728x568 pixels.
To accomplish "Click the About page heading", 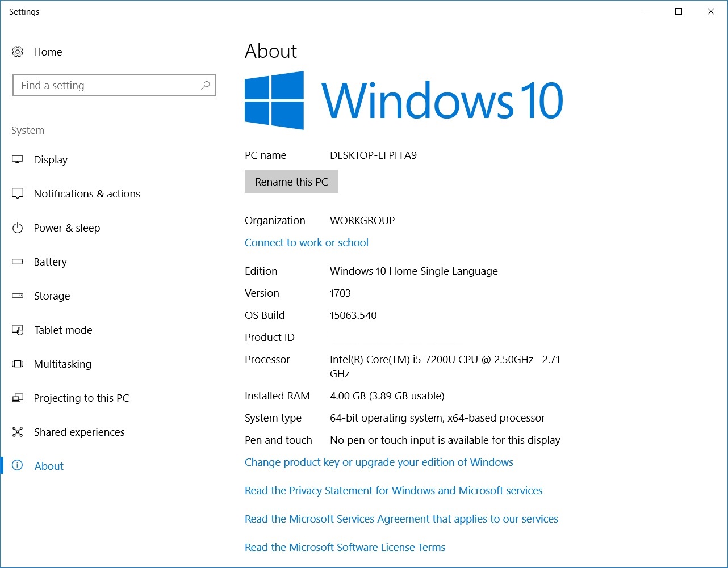I will pos(271,51).
